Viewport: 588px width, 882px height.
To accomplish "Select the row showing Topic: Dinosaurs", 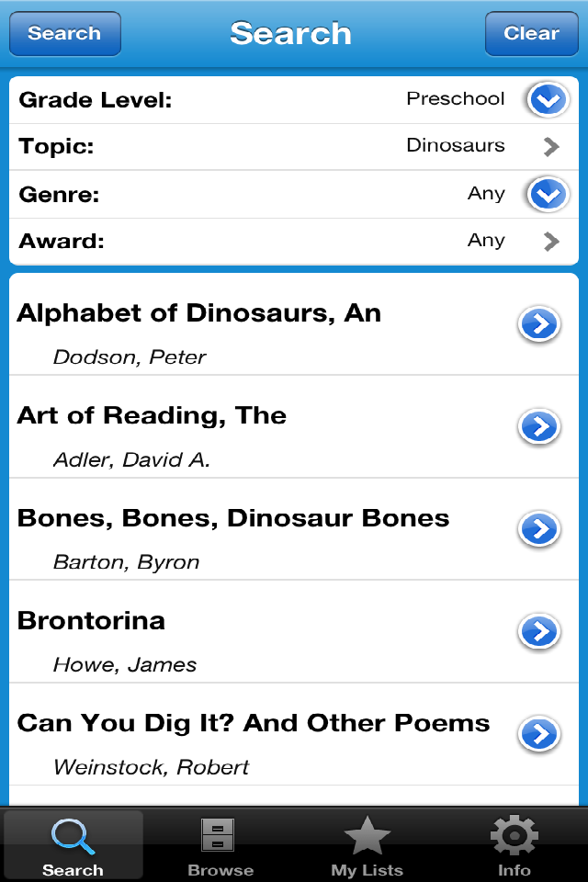I will 276,146.
